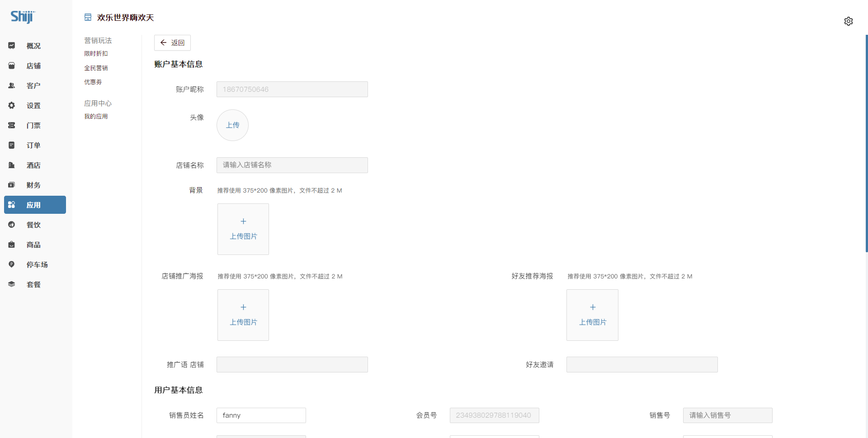
Task: Click the vertical page scrollbar
Action: pos(866,143)
